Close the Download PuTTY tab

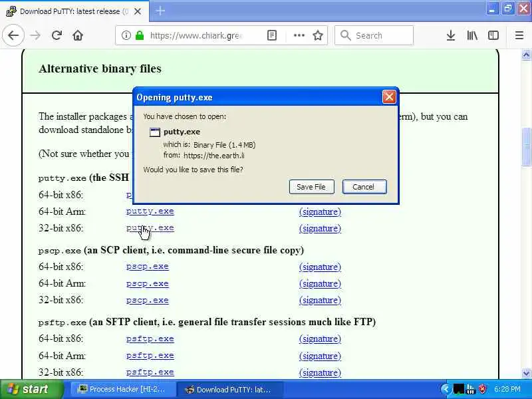pyautogui.click(x=138, y=11)
